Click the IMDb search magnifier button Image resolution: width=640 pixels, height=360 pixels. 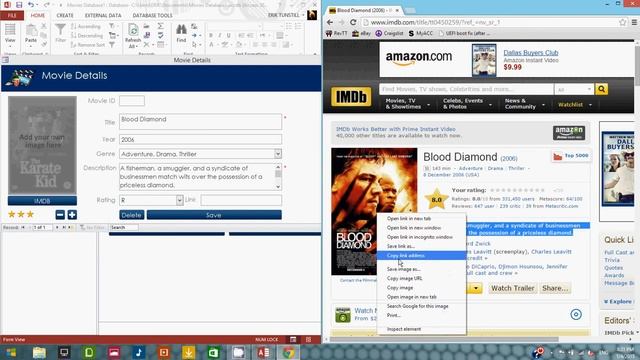(601, 89)
